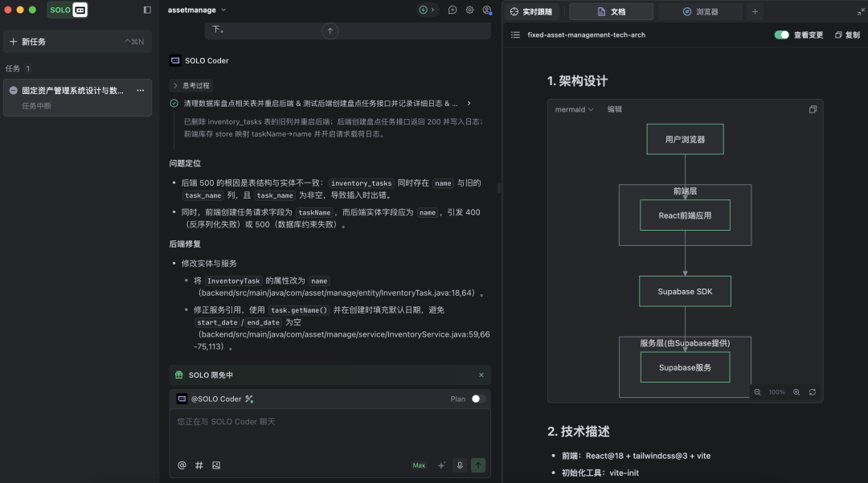Click the InventoryService.java file path text
This screenshot has height=483, width=868.
click(342, 340)
